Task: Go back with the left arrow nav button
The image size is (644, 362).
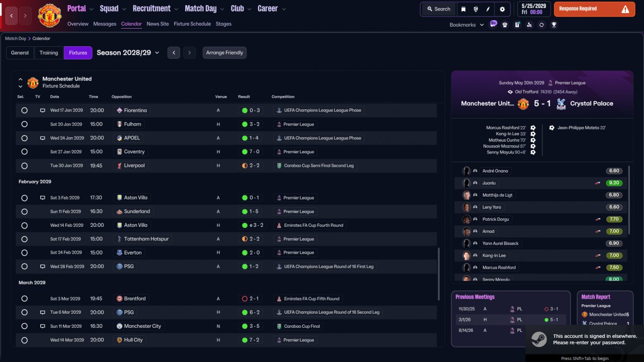Action: coord(12,16)
